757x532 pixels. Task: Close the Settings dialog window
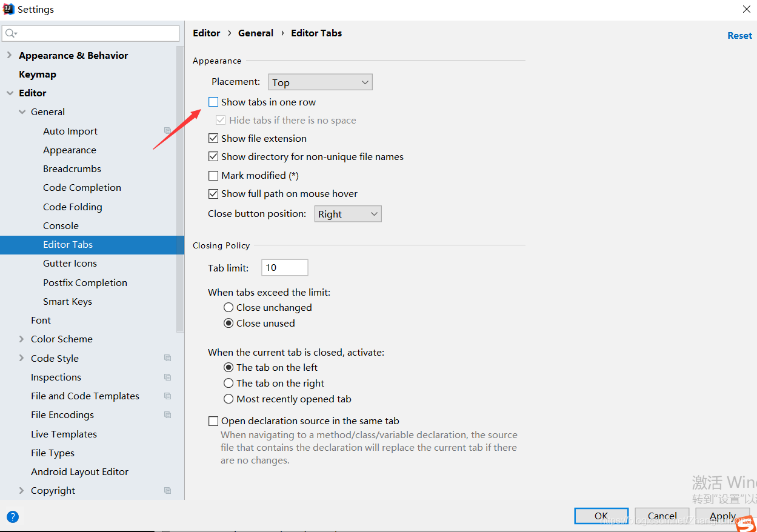pos(747,9)
